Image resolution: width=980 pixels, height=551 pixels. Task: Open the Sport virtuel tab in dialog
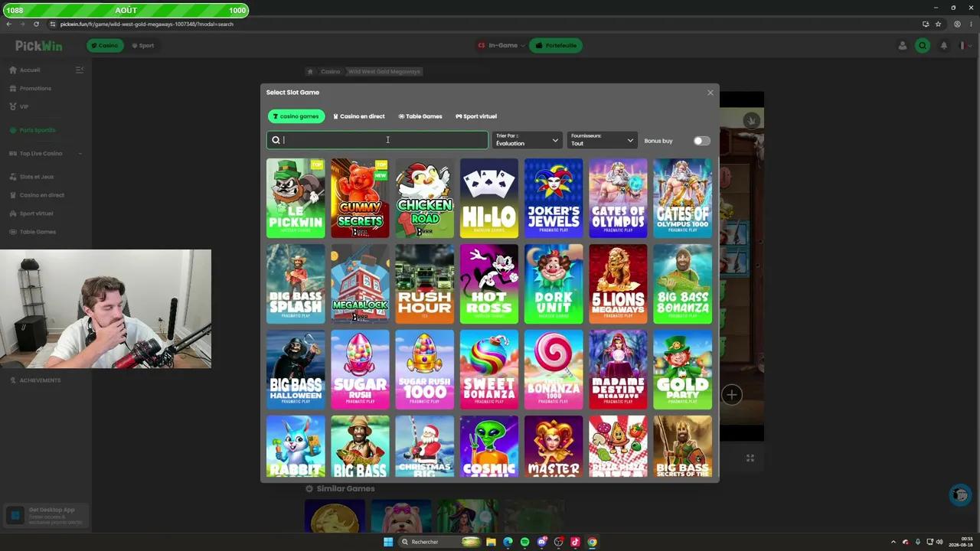point(476,116)
